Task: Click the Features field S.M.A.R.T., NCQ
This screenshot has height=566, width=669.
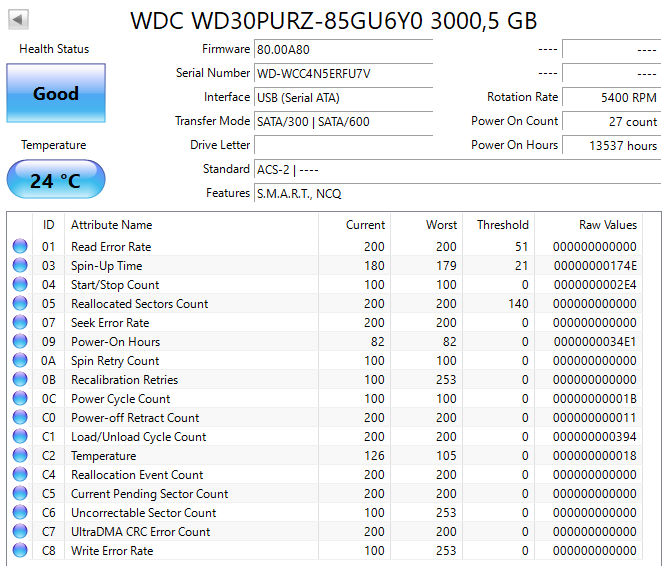Action: (x=457, y=194)
